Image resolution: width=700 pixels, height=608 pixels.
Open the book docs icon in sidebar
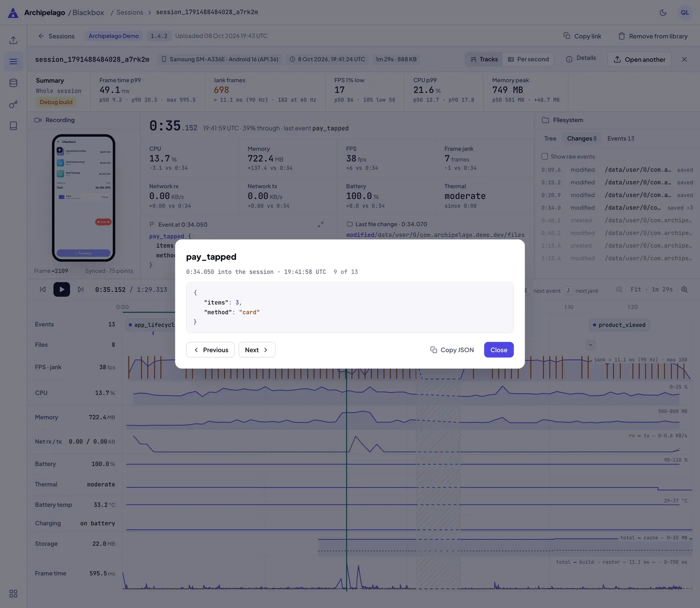tap(13, 126)
